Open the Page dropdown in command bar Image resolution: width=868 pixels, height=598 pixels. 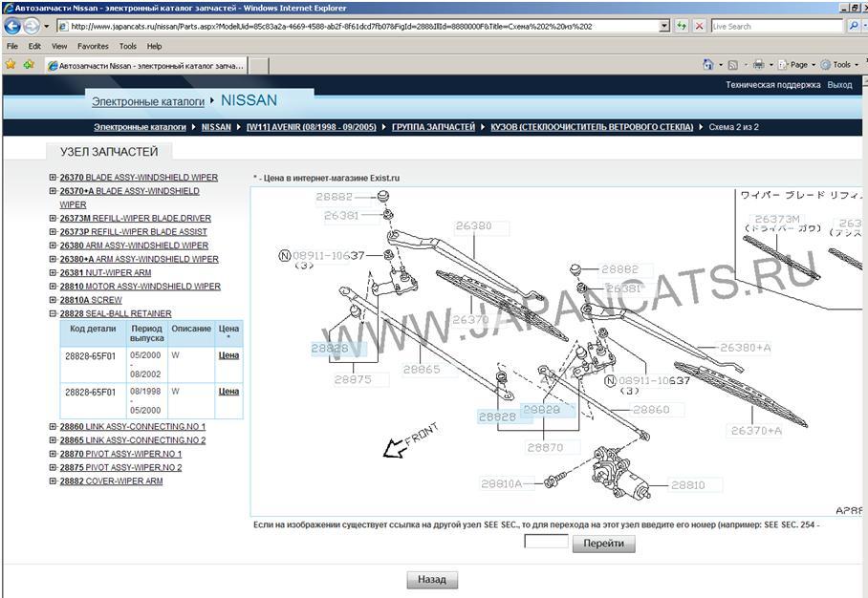pyautogui.click(x=797, y=65)
